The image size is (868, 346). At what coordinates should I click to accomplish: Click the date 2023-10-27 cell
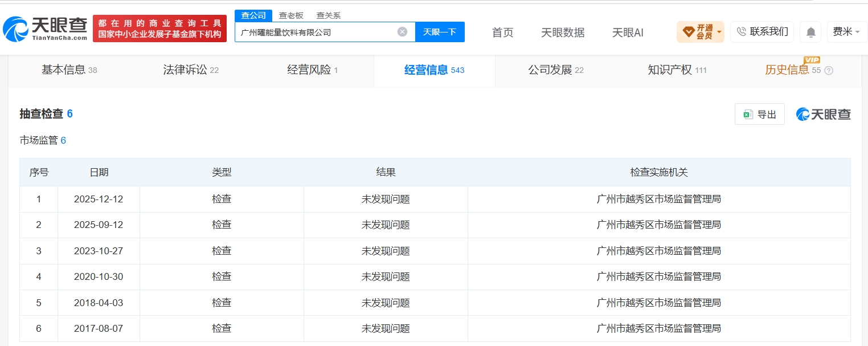(99, 251)
